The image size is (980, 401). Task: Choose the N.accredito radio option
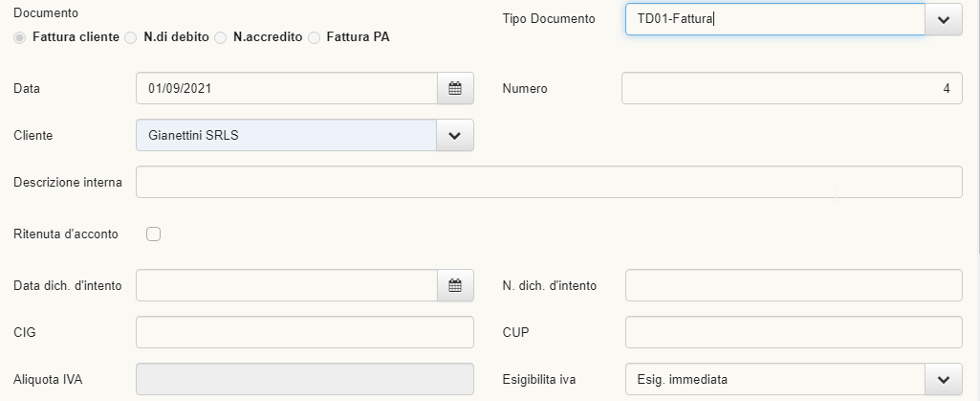[221, 37]
